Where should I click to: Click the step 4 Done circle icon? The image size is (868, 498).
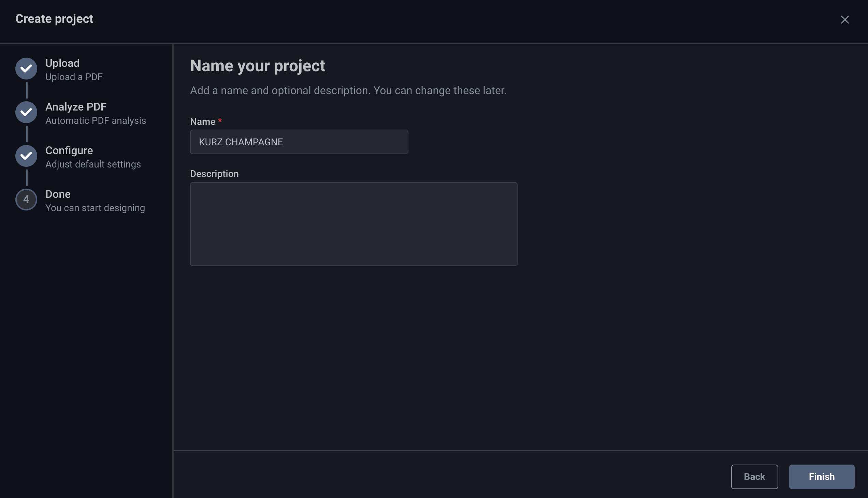[x=26, y=200]
